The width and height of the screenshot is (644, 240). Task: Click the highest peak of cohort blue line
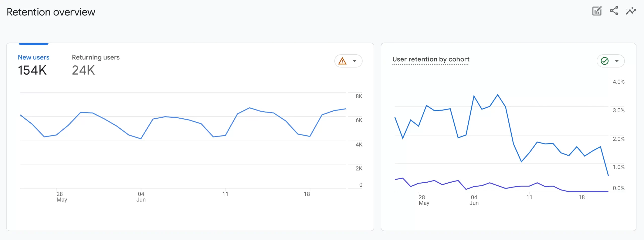[x=498, y=95]
